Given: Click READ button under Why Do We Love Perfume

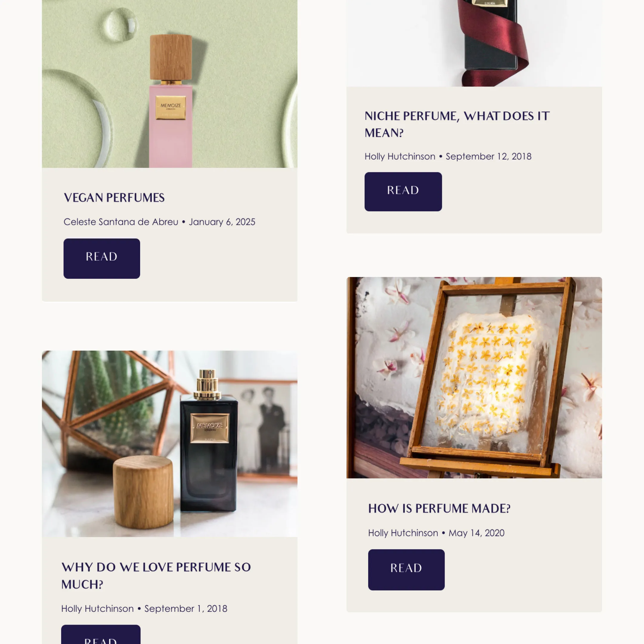Looking at the screenshot, I should point(101,634).
